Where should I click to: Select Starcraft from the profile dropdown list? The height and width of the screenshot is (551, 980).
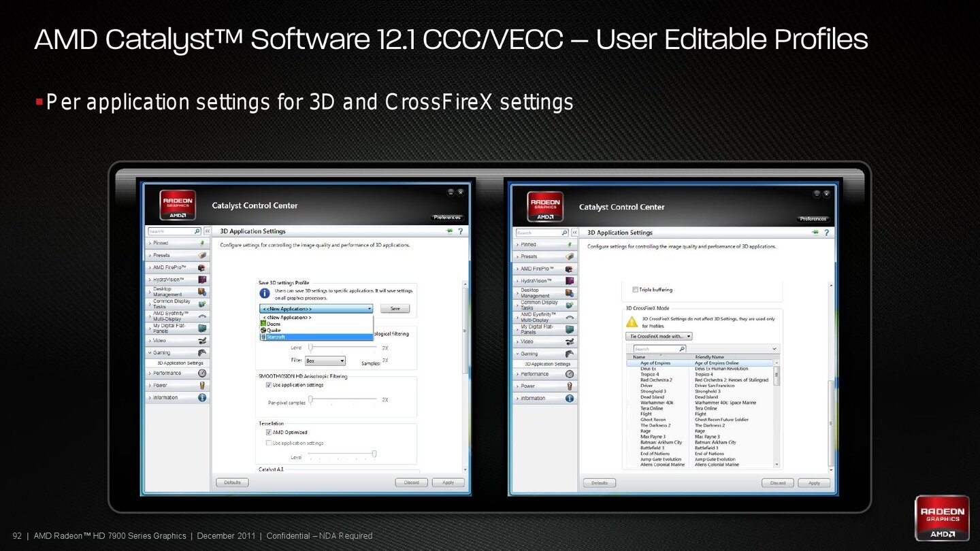(x=316, y=337)
